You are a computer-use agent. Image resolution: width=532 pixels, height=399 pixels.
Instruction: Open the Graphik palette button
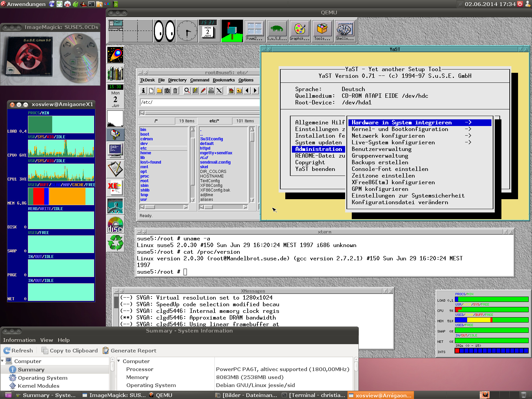click(300, 31)
